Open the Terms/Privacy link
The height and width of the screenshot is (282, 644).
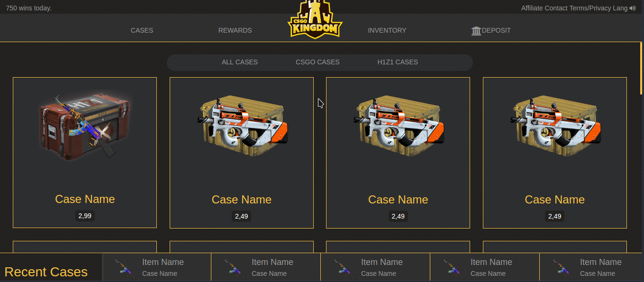tap(590, 8)
